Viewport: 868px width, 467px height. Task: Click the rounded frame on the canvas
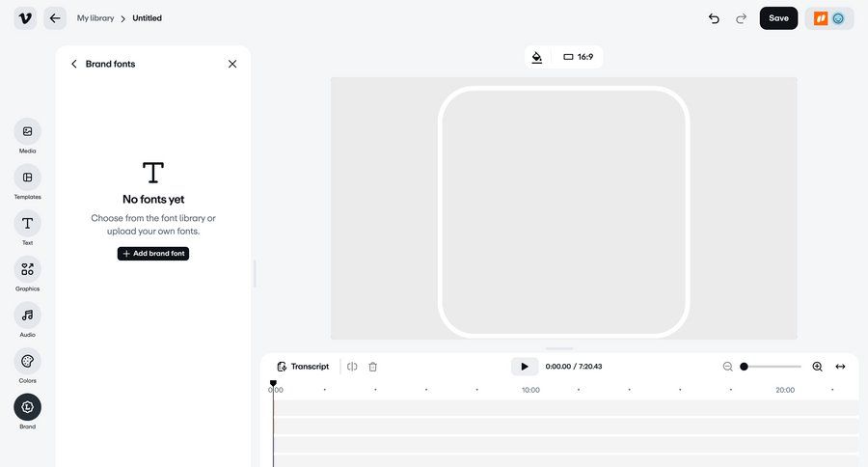(563, 211)
